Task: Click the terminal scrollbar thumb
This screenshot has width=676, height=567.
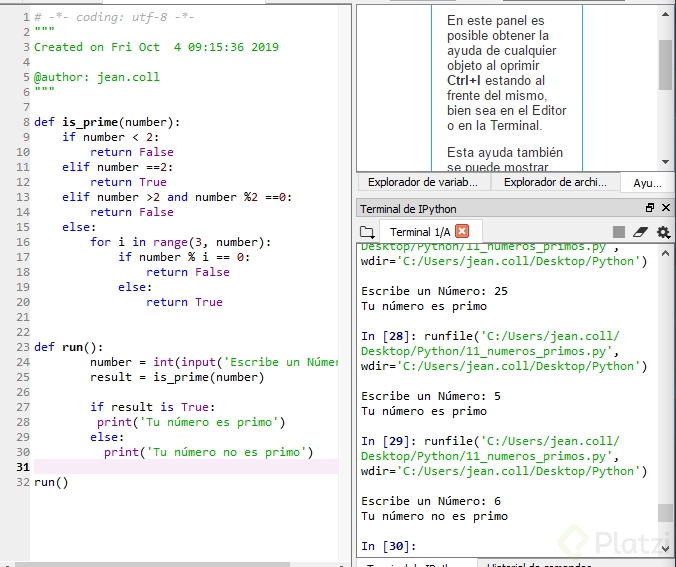Action: [665, 513]
